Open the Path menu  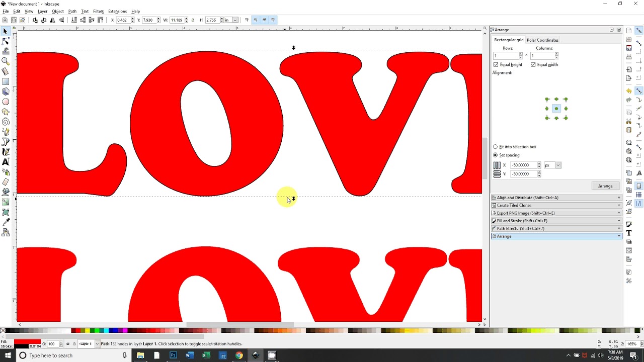click(x=72, y=11)
